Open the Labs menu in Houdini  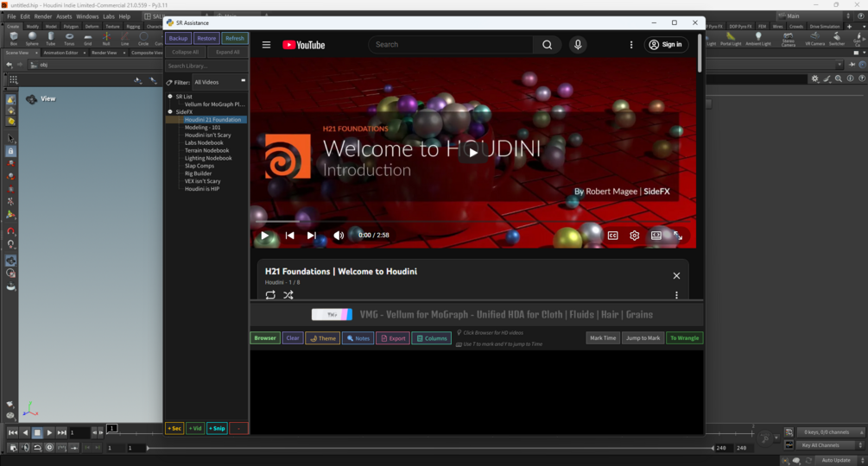(x=109, y=16)
